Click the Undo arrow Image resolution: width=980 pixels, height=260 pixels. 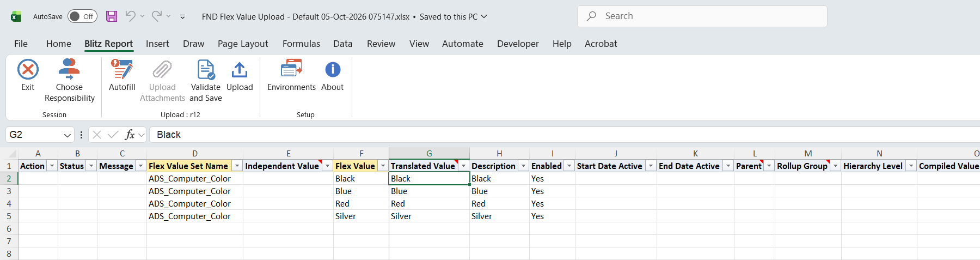(130, 16)
